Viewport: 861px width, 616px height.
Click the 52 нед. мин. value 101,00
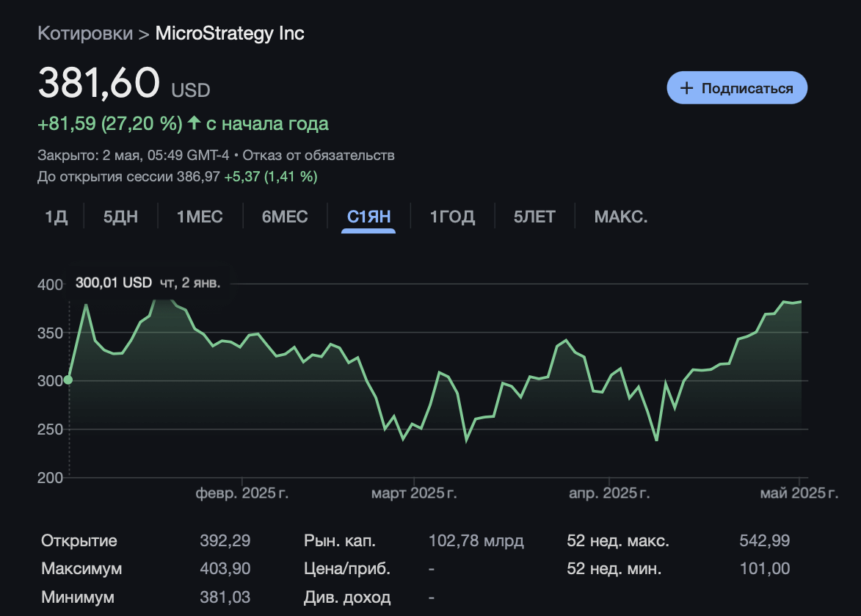point(765,568)
